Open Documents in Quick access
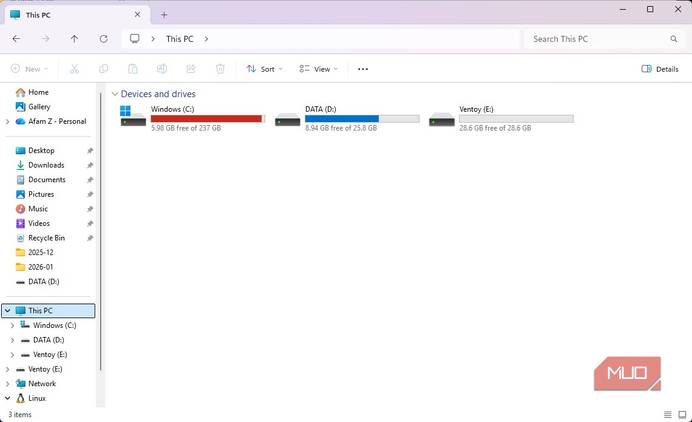The width and height of the screenshot is (692, 422). coord(47,180)
